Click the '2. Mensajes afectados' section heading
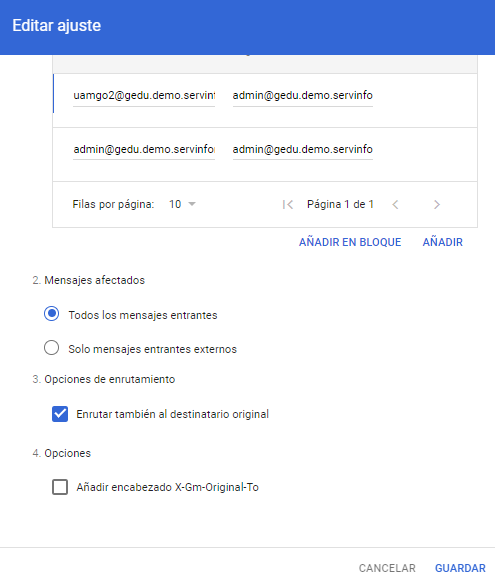The height and width of the screenshot is (585, 495). point(88,280)
